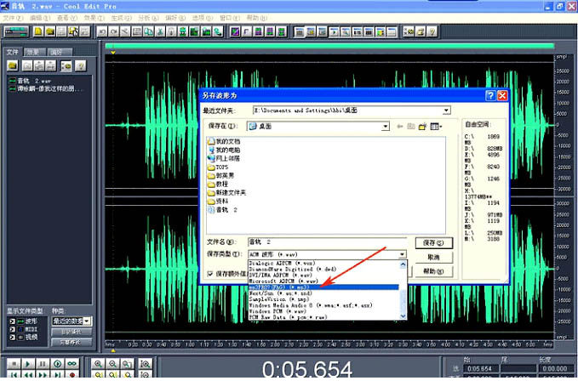This screenshot has height=392, width=578.
Task: Open the 编辑 menu
Action: point(40,18)
